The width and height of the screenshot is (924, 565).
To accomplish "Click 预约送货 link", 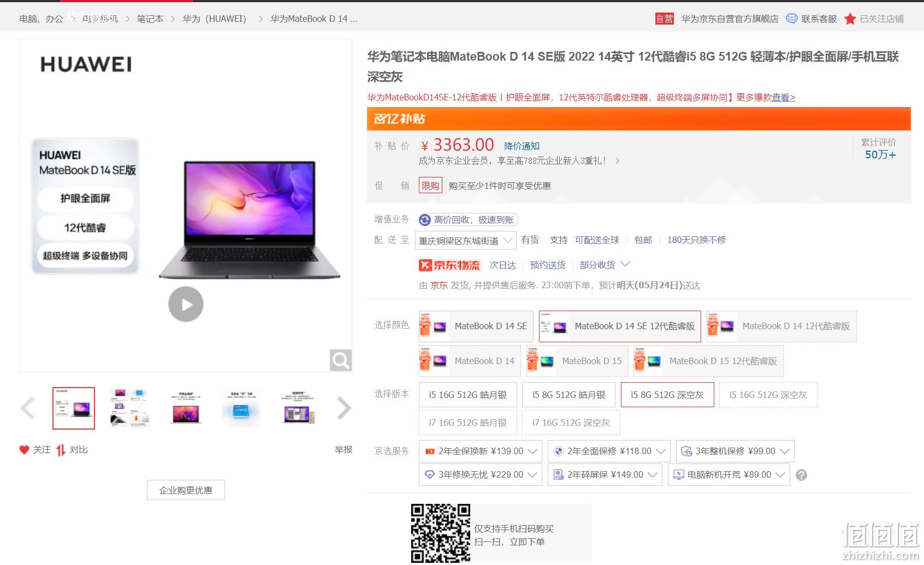I will tap(548, 265).
